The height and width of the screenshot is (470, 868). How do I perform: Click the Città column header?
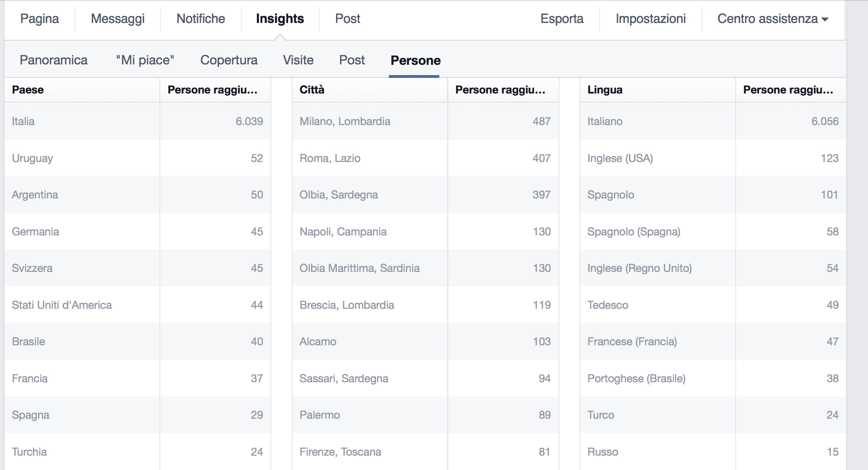click(x=312, y=90)
